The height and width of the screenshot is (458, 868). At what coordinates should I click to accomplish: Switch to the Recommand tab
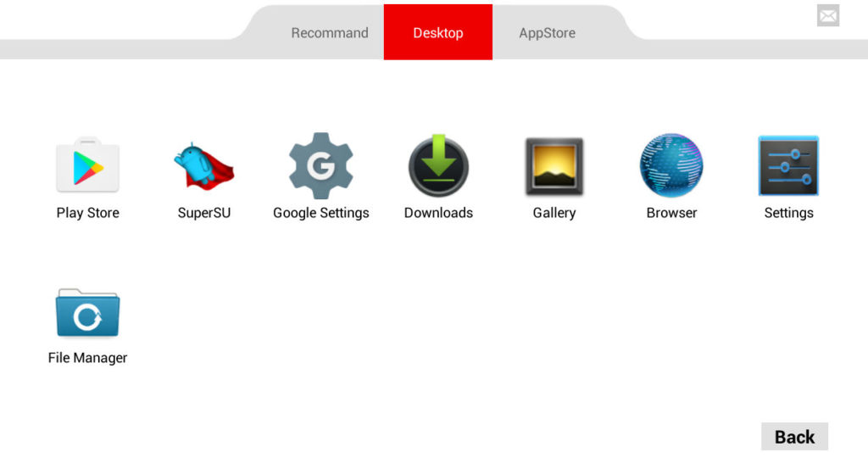(x=330, y=33)
